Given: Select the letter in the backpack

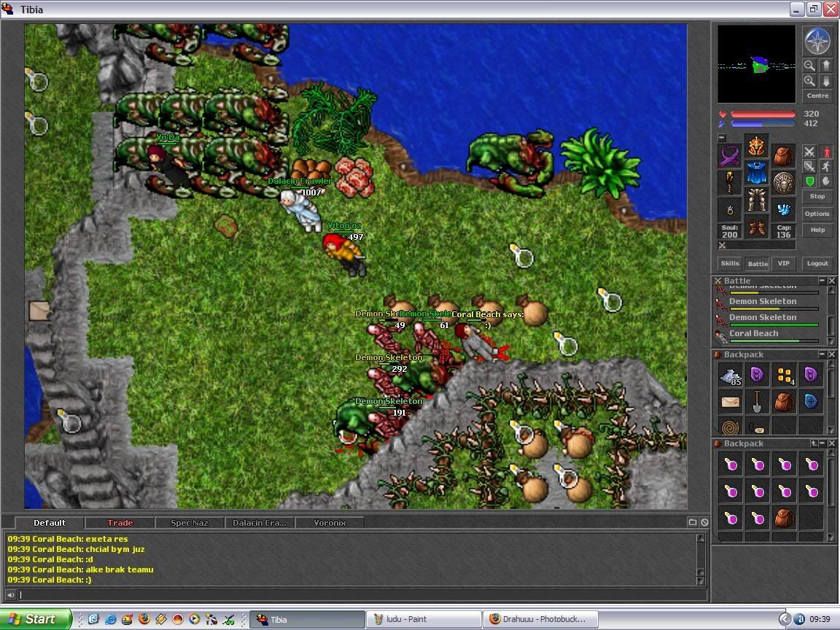Looking at the screenshot, I should [730, 402].
